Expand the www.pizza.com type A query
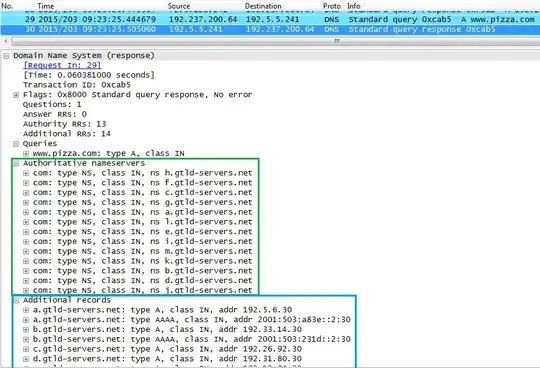The width and height of the screenshot is (540, 368). (x=26, y=154)
